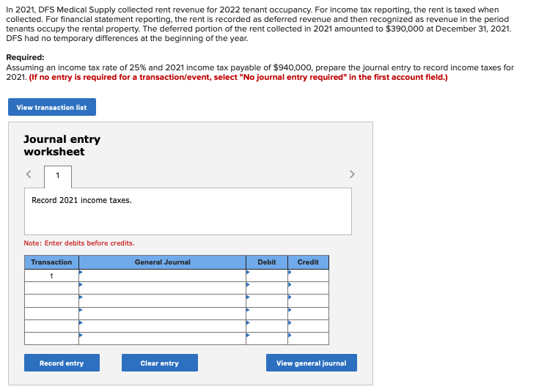This screenshot has width=558, height=392.
Task: Select the Debit cell in the sixth row
Action: [x=267, y=339]
